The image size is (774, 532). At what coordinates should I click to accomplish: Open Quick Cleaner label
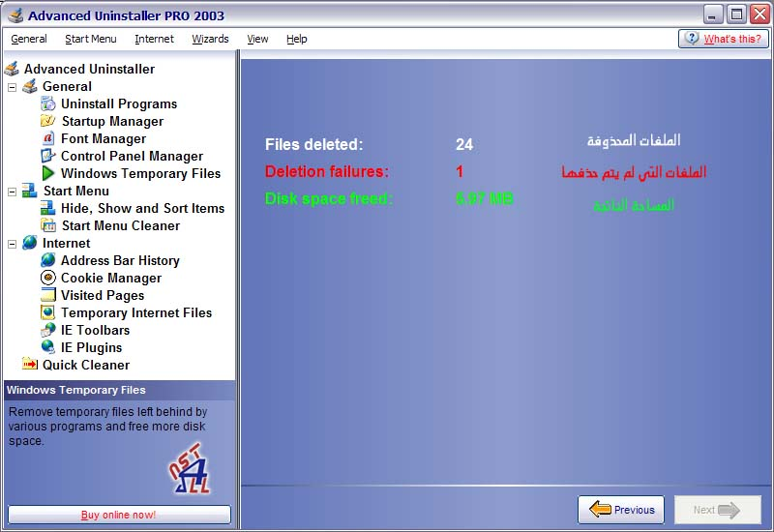click(x=86, y=365)
